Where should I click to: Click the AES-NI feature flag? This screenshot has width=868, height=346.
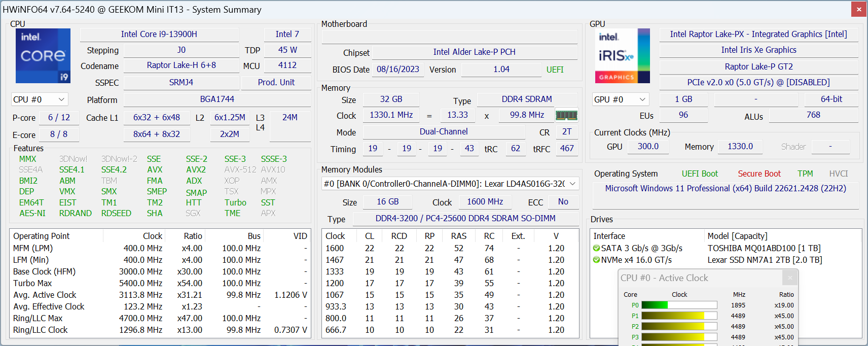pos(32,214)
